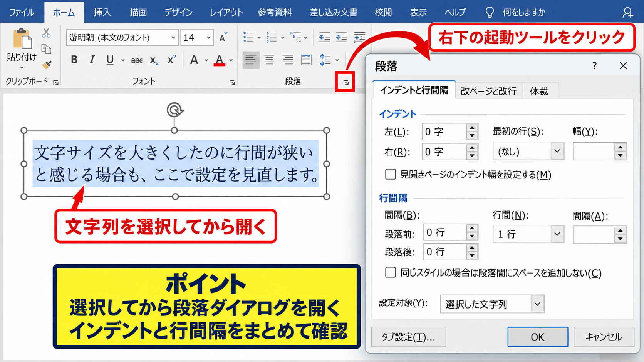Open the red font color swatch A

click(x=220, y=60)
